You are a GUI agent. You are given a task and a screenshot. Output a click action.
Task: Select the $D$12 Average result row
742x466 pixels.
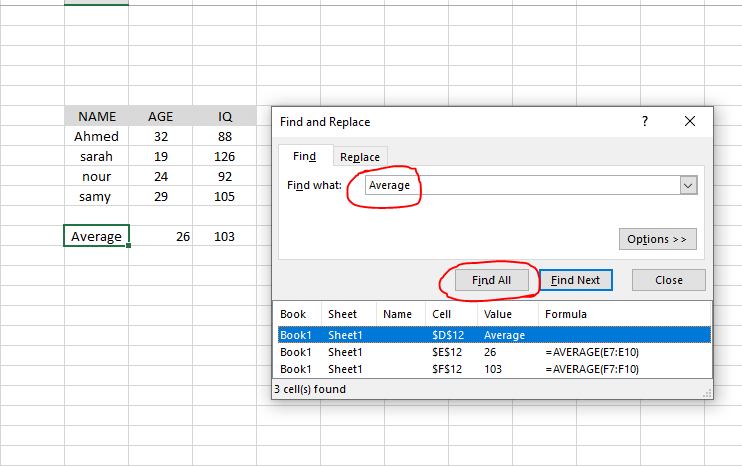(x=493, y=335)
